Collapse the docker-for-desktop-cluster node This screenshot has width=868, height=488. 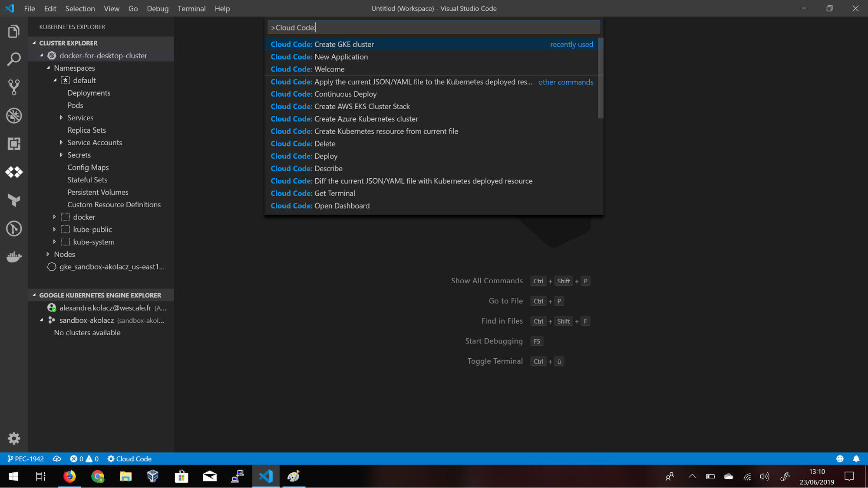point(42,56)
